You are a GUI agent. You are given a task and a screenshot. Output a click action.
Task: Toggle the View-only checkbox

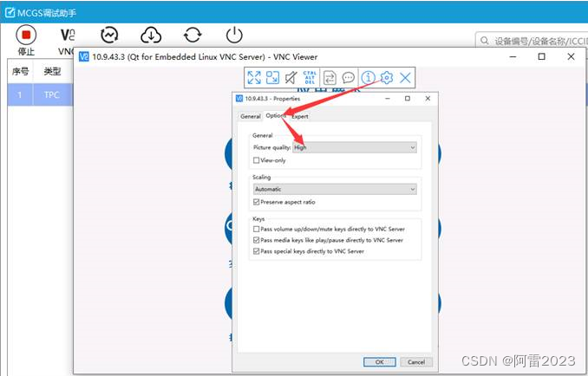257,160
